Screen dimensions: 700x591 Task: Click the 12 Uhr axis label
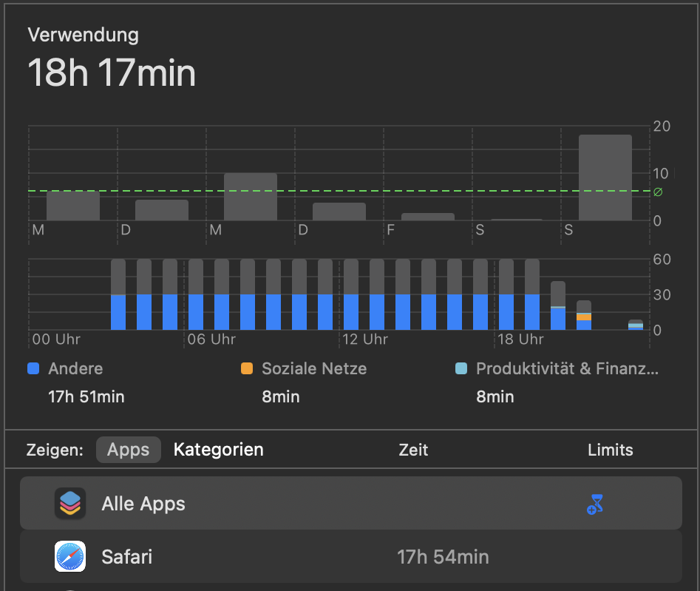pyautogui.click(x=365, y=340)
